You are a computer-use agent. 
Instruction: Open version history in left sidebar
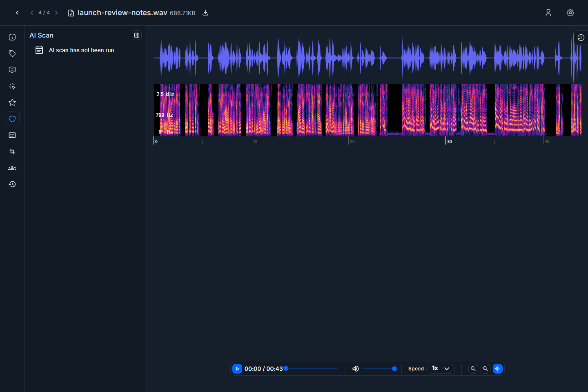coord(12,184)
